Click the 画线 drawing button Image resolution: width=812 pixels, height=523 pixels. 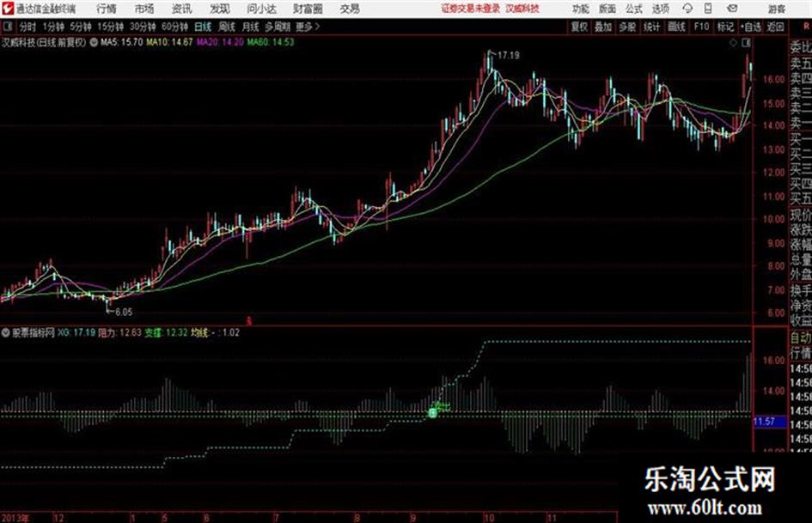click(x=676, y=27)
